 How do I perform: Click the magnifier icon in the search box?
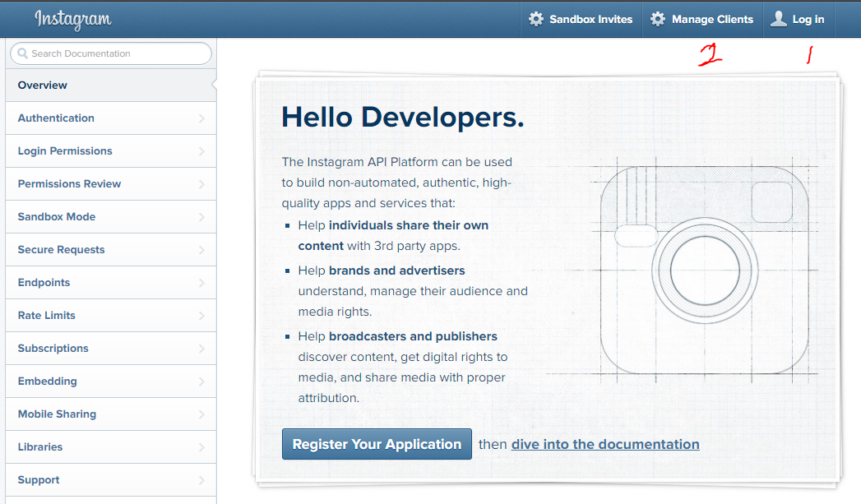[22, 53]
